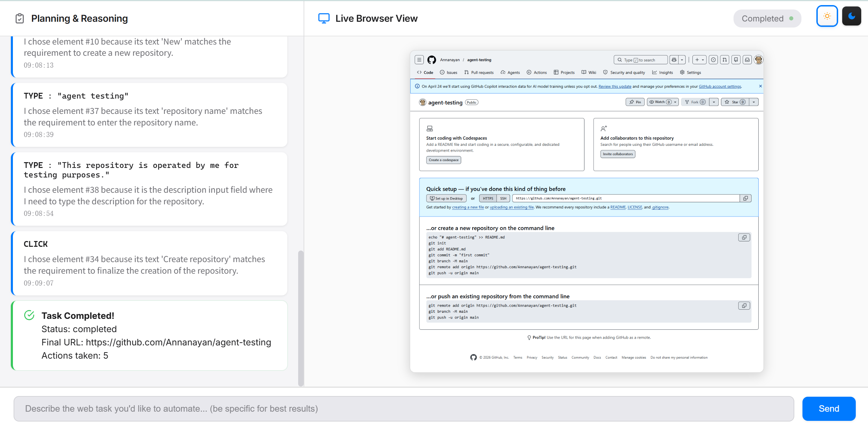
Task: Click the repository clone URL field
Action: [x=626, y=199]
